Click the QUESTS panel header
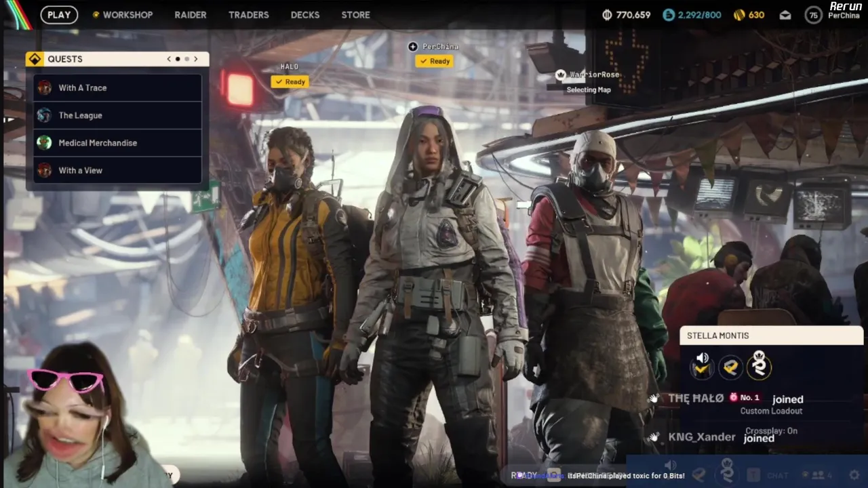This screenshot has height=488, width=868. point(117,59)
